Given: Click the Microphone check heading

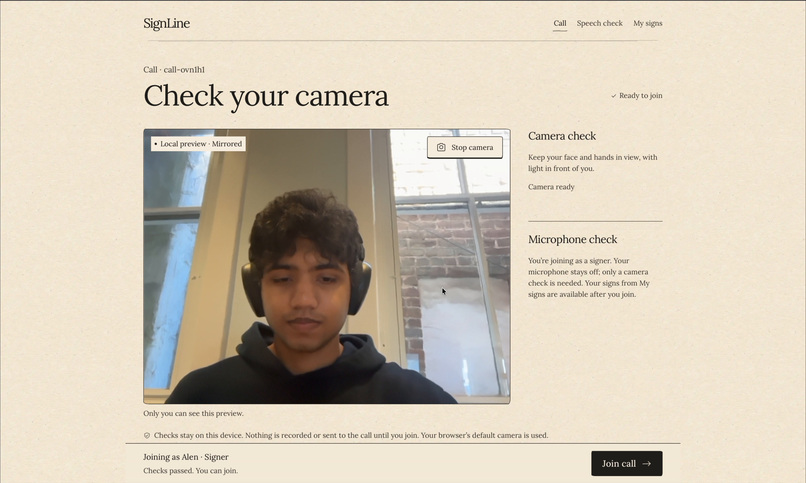Looking at the screenshot, I should (573, 239).
